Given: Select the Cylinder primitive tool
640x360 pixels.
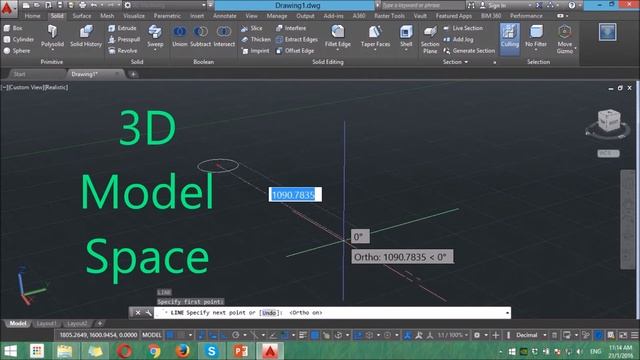Looking at the screenshot, I should [19, 40].
